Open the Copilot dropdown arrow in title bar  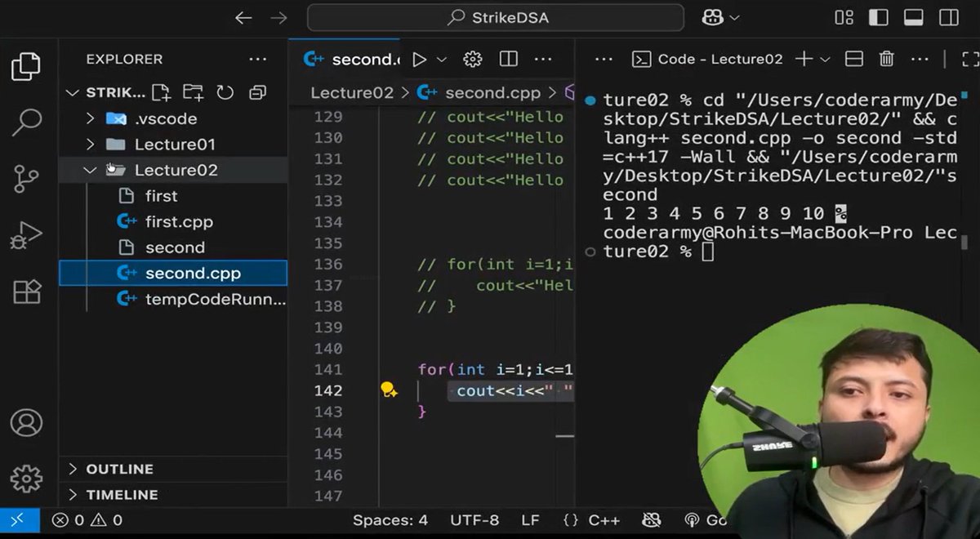(x=733, y=17)
